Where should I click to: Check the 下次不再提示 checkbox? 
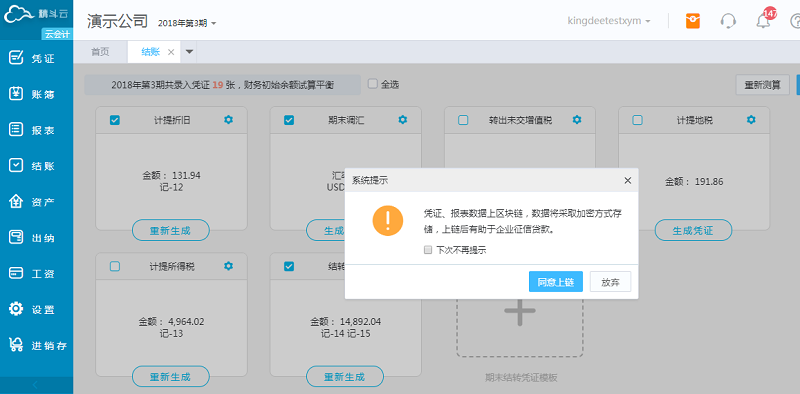[x=428, y=250]
